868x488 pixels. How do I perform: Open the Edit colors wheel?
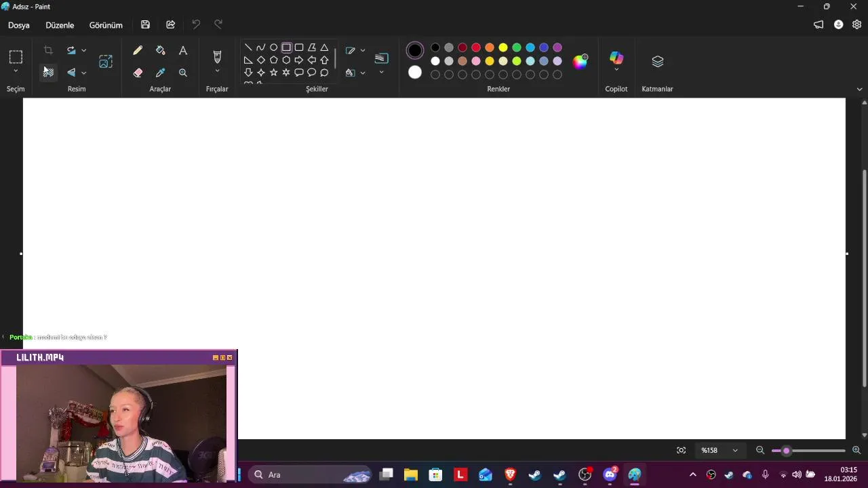pyautogui.click(x=580, y=62)
